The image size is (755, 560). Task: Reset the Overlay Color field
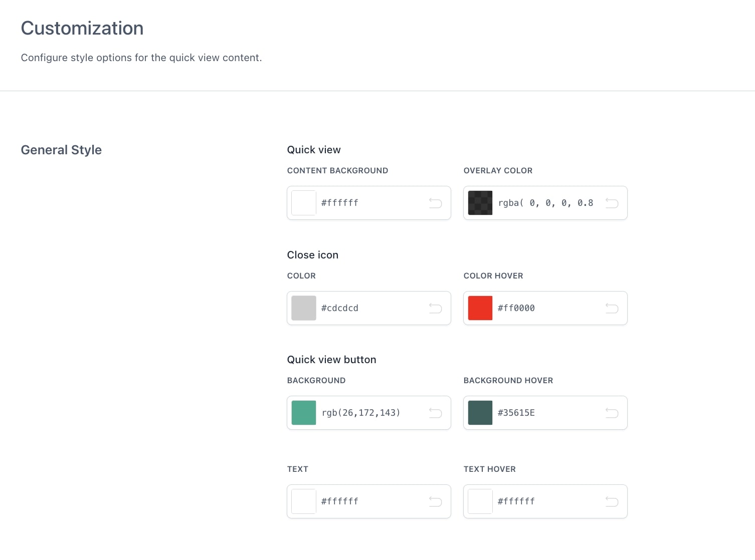pyautogui.click(x=612, y=203)
